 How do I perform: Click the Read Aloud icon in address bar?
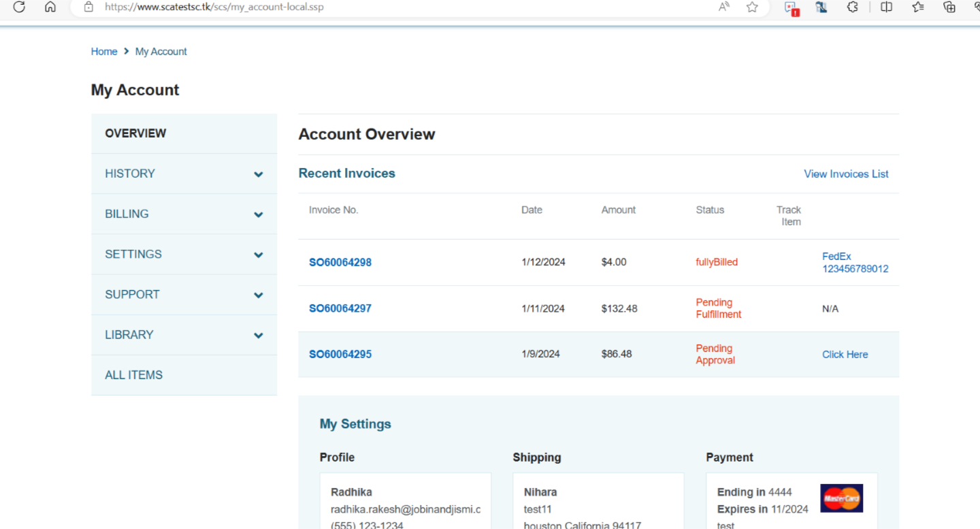click(x=723, y=7)
